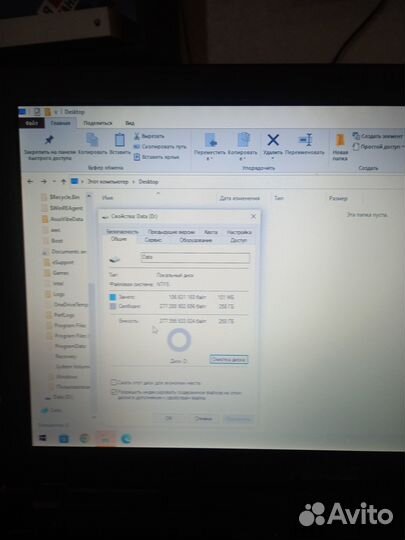The height and width of the screenshot is (540, 405).
Task: Switch to the Главная ribbon tab
Action: [x=60, y=123]
